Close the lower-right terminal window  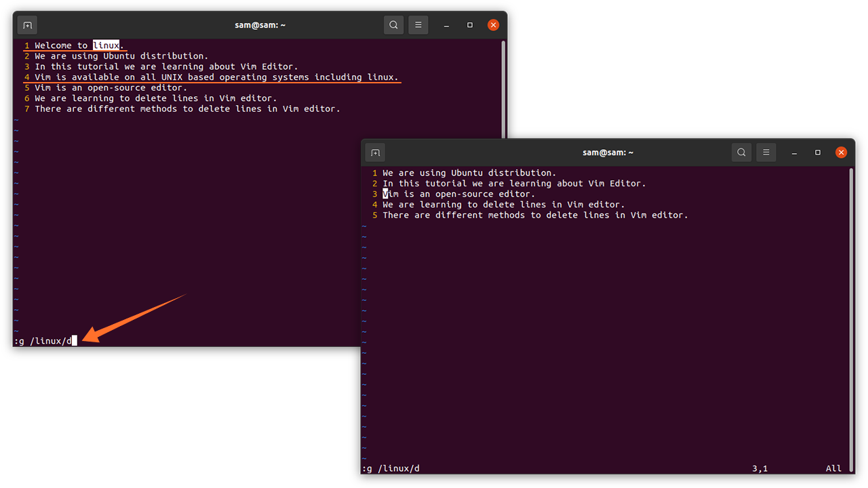click(x=842, y=152)
